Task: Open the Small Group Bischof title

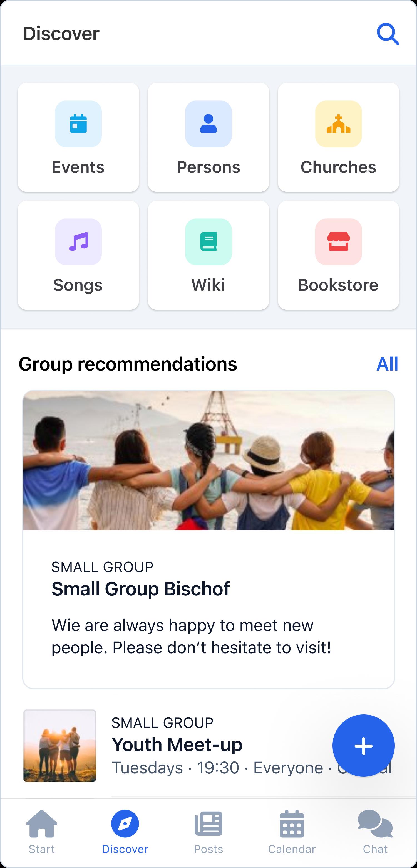Action: click(140, 589)
